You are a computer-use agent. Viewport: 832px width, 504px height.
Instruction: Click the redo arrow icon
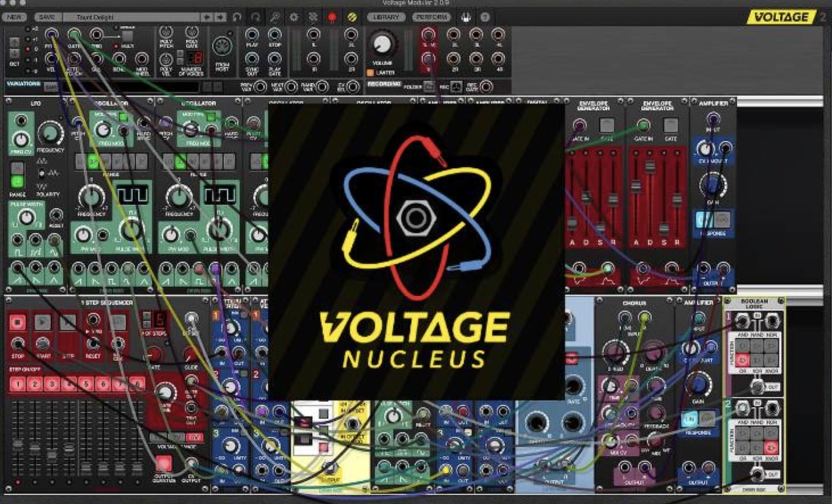click(x=256, y=17)
